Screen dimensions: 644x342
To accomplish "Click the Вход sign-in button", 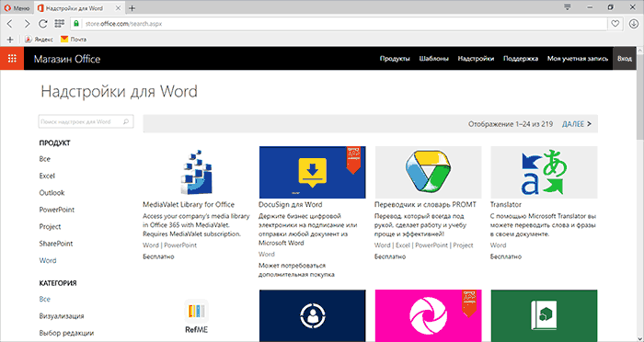I will click(625, 59).
